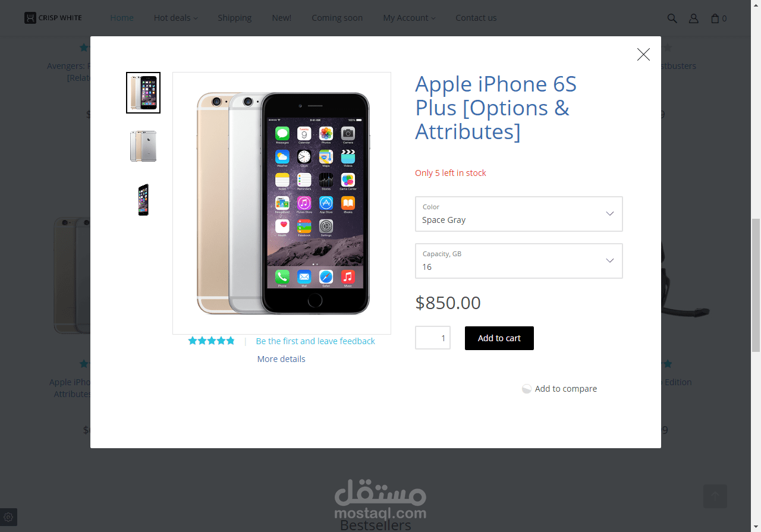The height and width of the screenshot is (532, 761).
Task: Open the My Account menu
Action: 409,18
